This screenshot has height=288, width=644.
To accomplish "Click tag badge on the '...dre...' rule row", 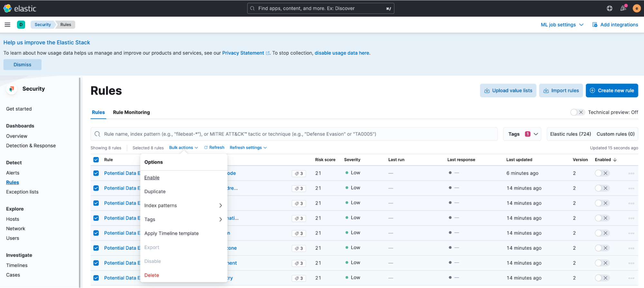I will (299, 189).
